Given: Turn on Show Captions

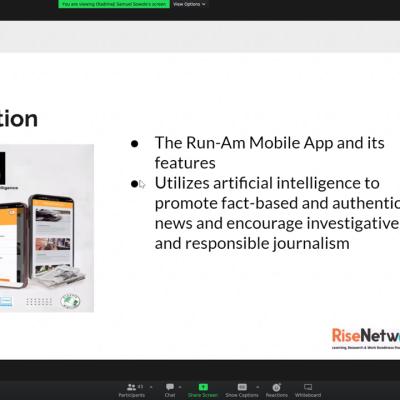Looking at the screenshot, I should point(242,390).
